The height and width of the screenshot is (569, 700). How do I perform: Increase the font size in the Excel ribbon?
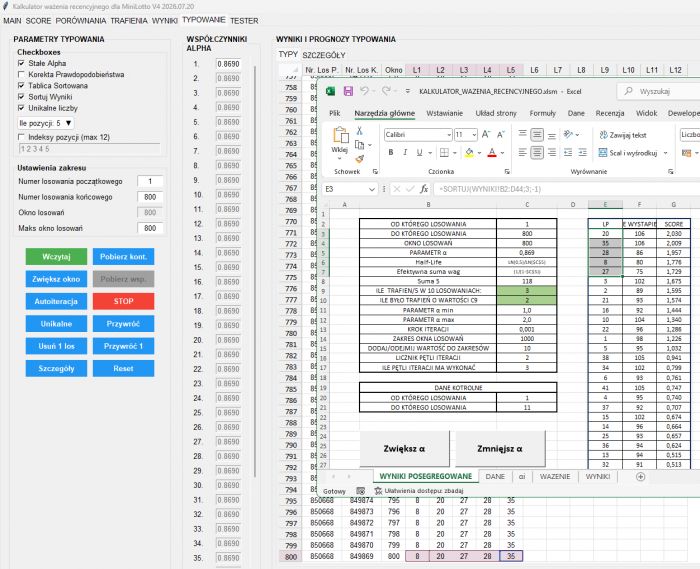click(486, 134)
